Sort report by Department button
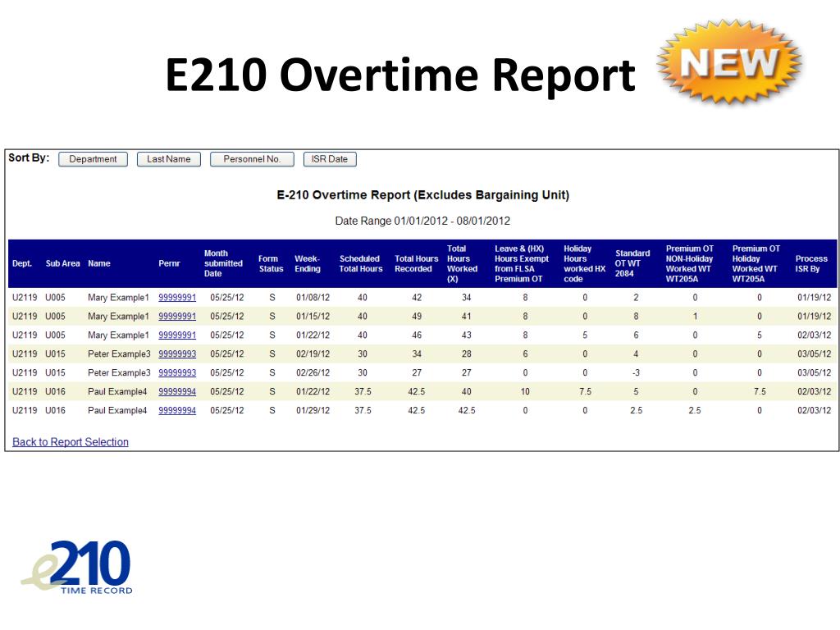Screen dimensions: 840x630 (x=93, y=159)
